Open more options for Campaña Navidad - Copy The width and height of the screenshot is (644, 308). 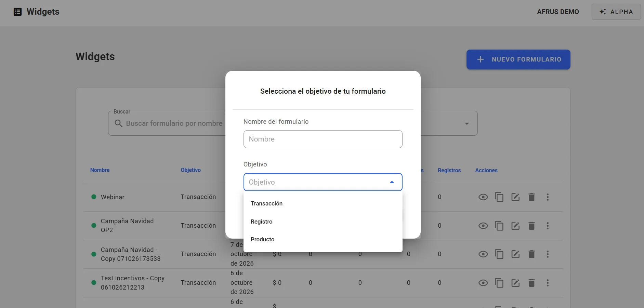[548, 254]
